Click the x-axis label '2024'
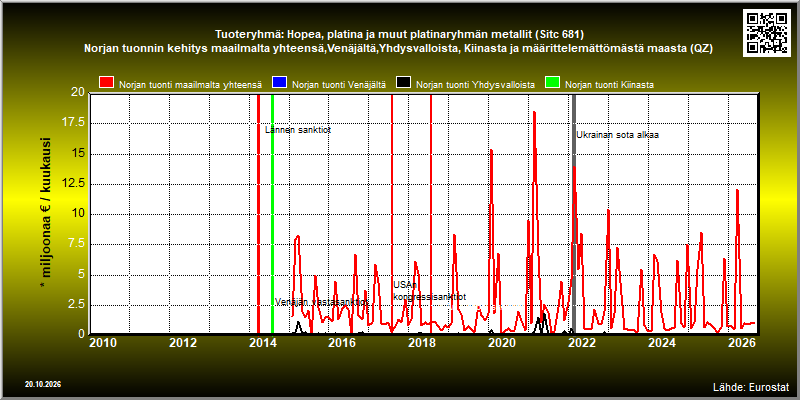Screen dimensions: 800x400 [x=661, y=343]
